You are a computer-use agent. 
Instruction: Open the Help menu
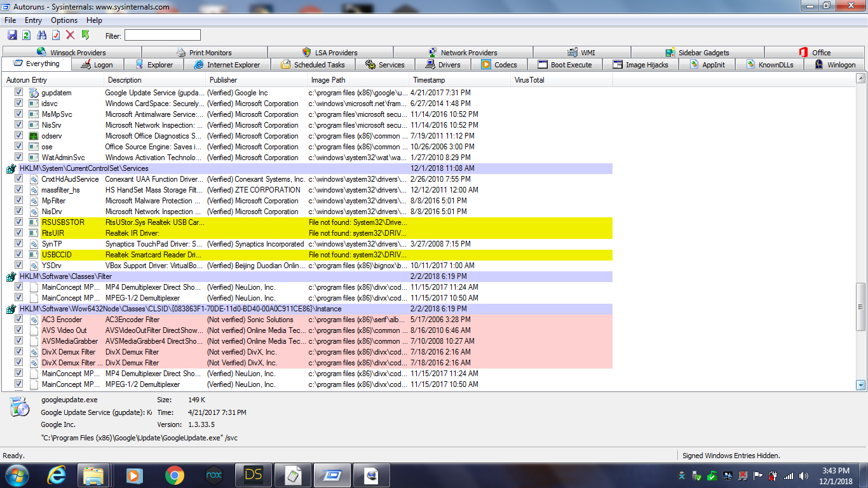tap(94, 20)
